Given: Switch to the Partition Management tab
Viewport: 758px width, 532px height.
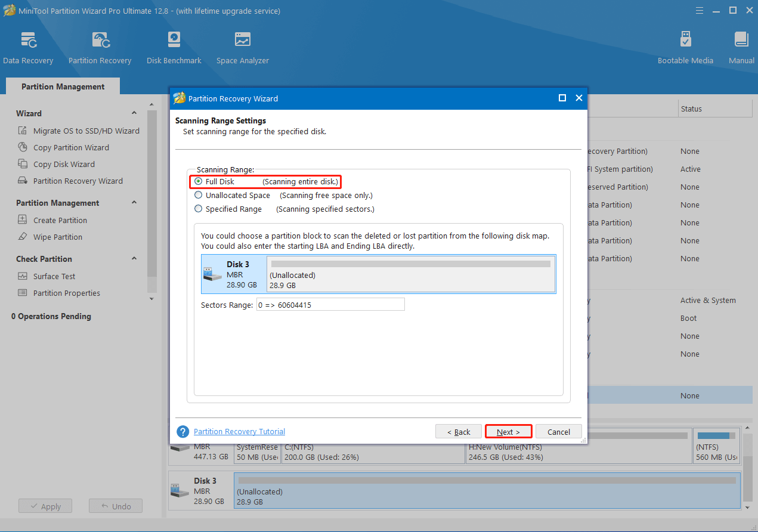Looking at the screenshot, I should pos(63,86).
